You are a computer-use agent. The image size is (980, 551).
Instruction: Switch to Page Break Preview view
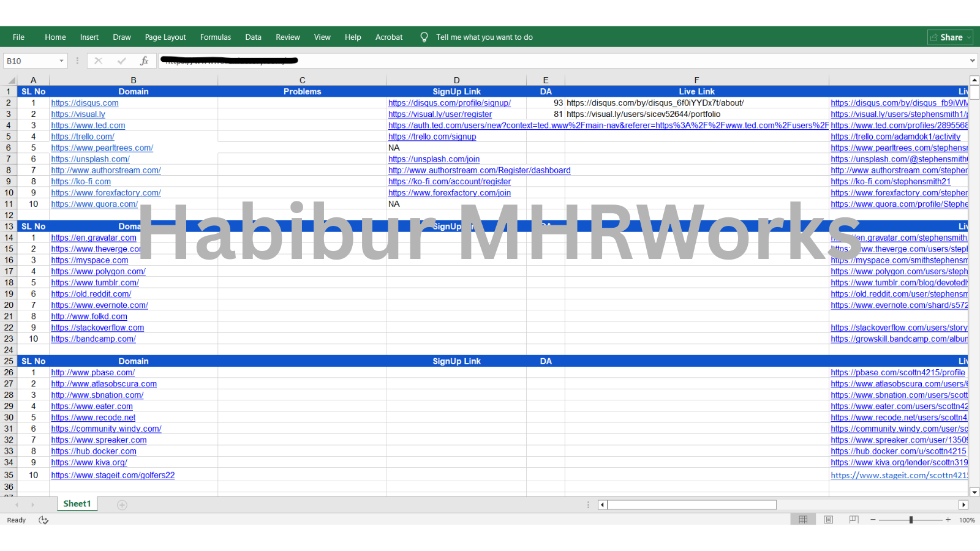point(853,520)
